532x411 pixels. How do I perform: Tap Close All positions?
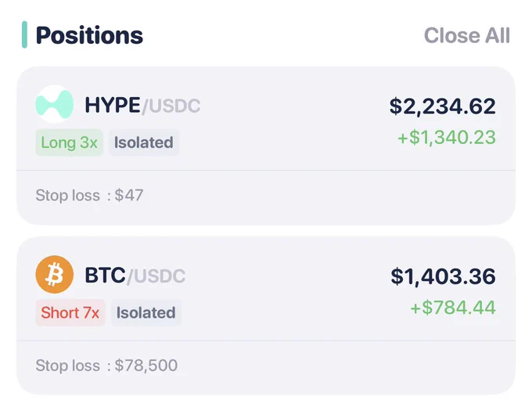tap(467, 35)
